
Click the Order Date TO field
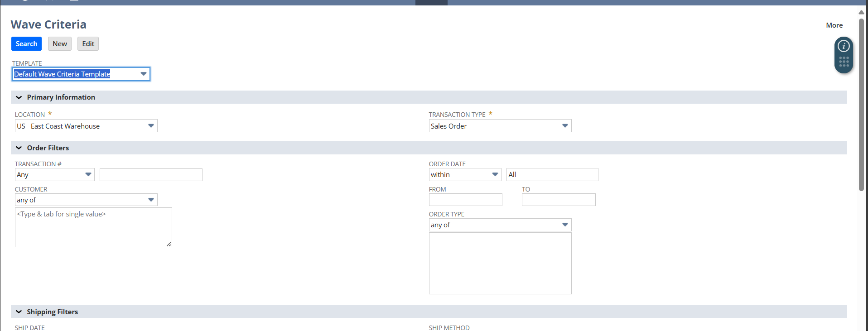point(558,200)
